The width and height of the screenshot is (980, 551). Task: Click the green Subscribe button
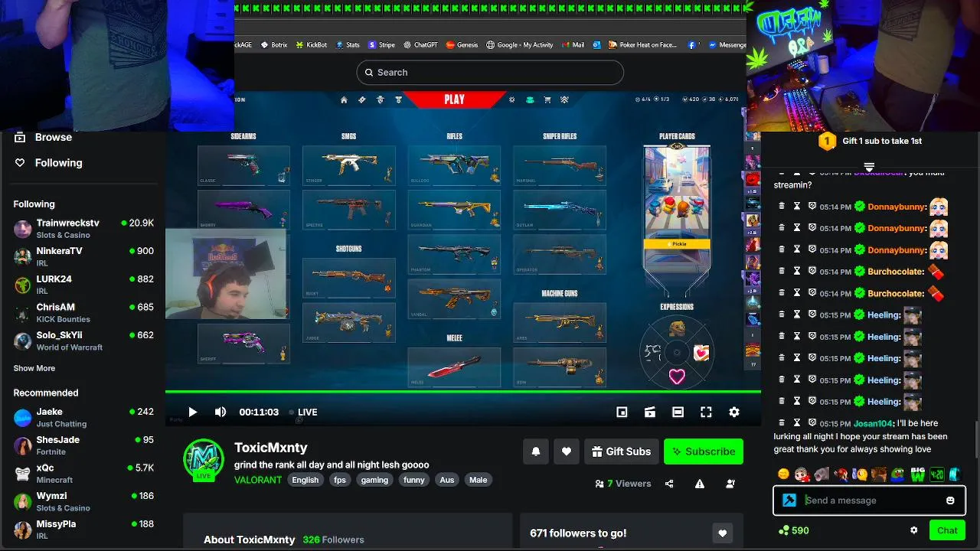coord(704,452)
